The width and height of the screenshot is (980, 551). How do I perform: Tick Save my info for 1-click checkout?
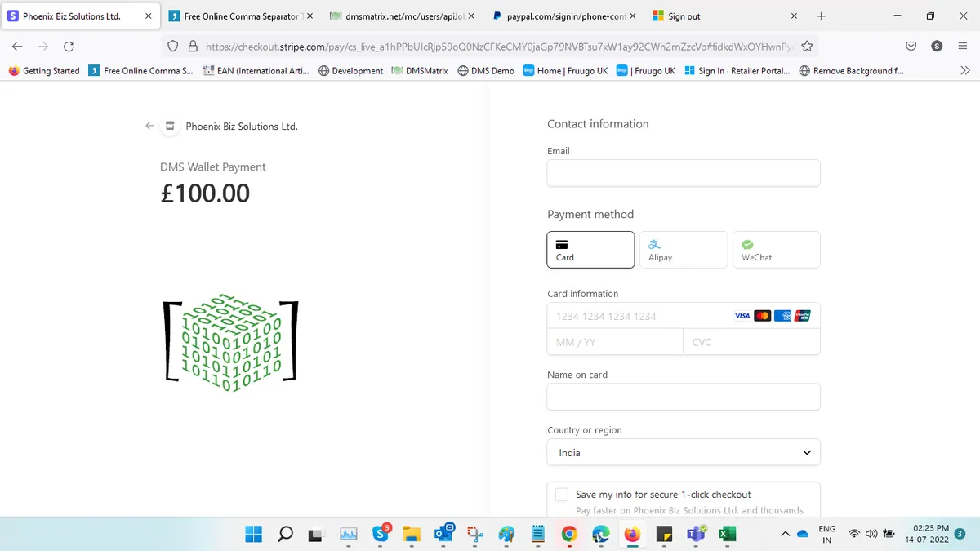[562, 495]
